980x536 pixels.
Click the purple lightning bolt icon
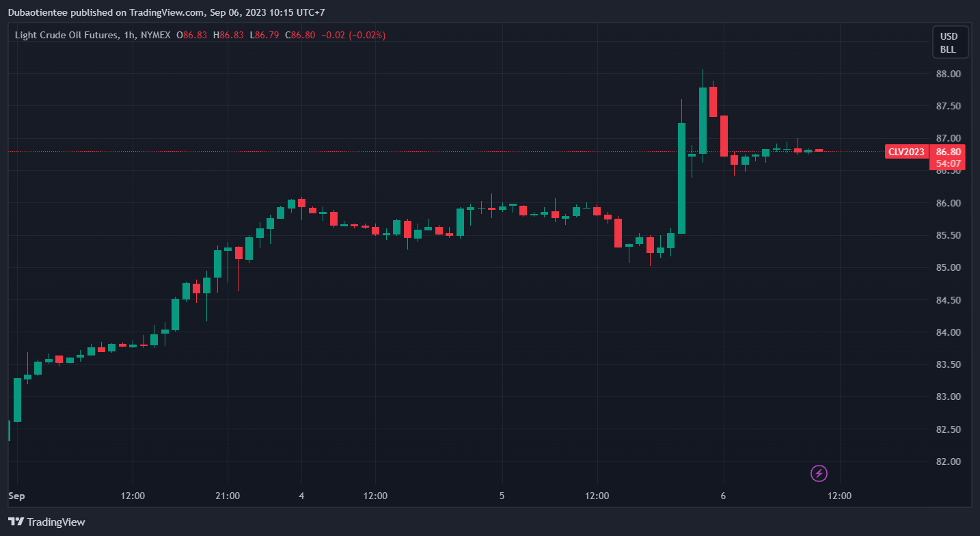point(819,473)
